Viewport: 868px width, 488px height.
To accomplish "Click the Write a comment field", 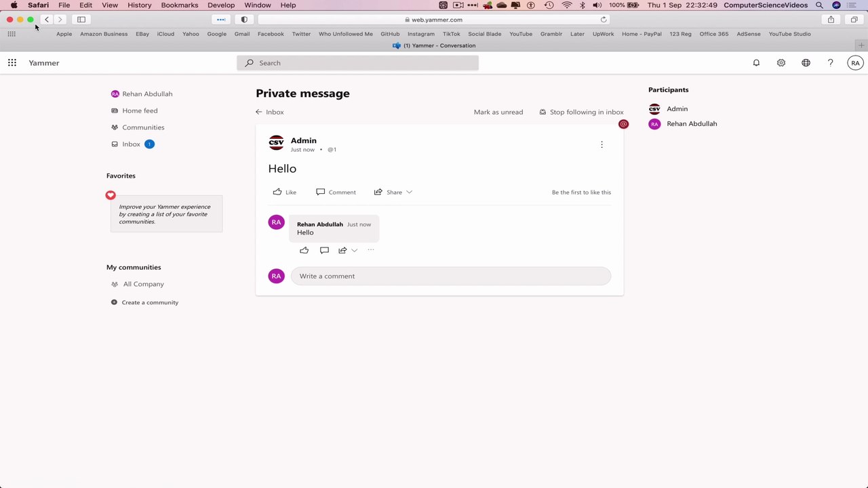I will [x=451, y=276].
